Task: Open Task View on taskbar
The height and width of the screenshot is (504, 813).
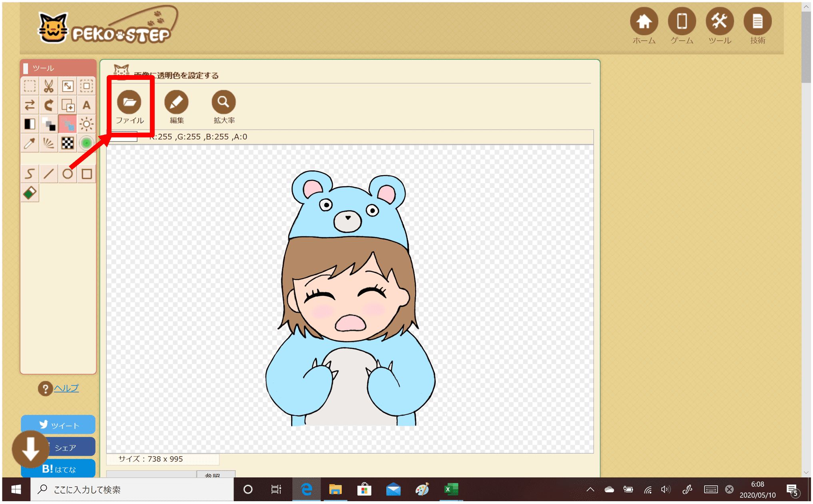Action: pyautogui.click(x=276, y=489)
